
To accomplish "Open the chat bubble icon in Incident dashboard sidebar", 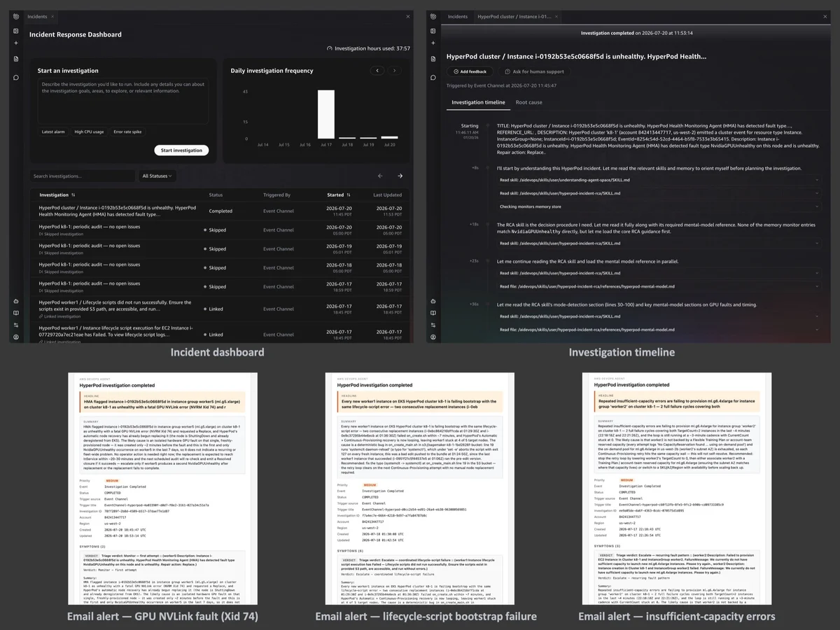I will (15, 77).
